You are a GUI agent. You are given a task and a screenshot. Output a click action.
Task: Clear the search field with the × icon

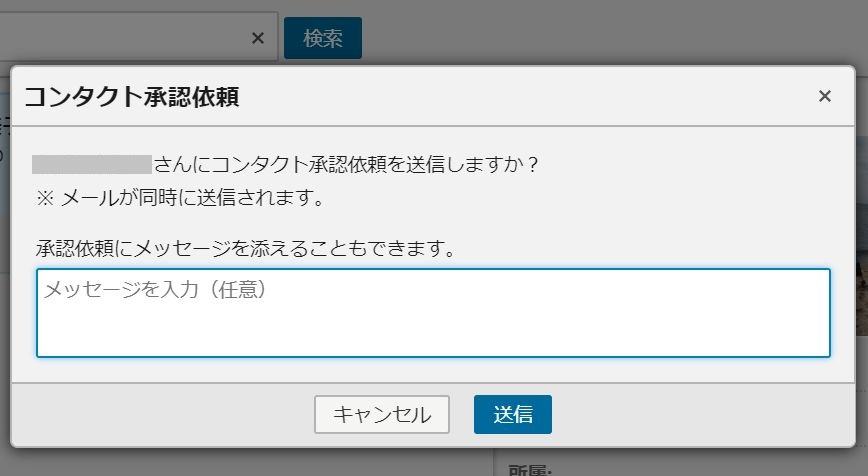pos(257,38)
